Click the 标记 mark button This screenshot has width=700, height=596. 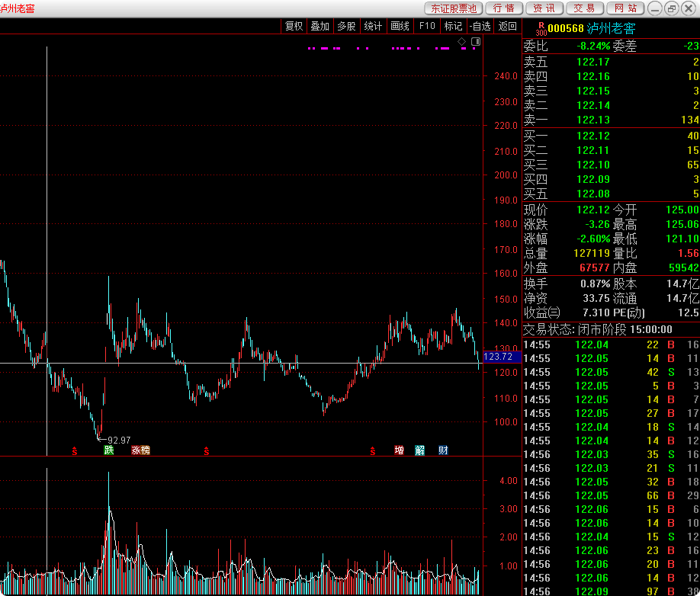click(453, 27)
